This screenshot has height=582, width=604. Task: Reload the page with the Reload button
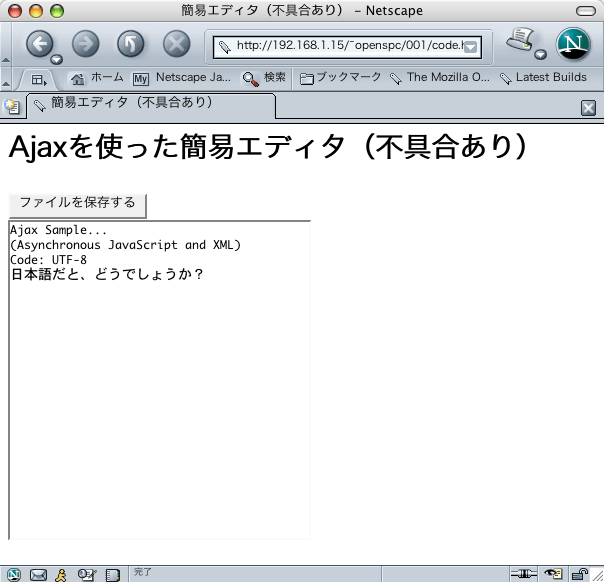pos(131,44)
